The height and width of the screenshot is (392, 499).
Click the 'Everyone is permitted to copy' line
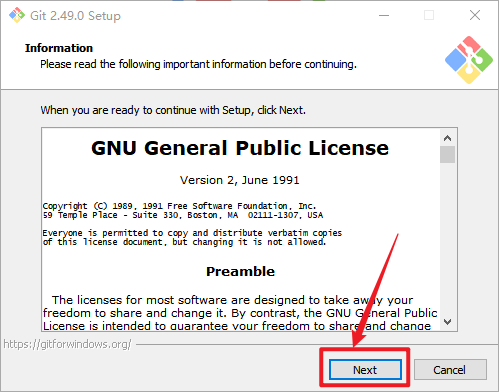tap(192, 233)
